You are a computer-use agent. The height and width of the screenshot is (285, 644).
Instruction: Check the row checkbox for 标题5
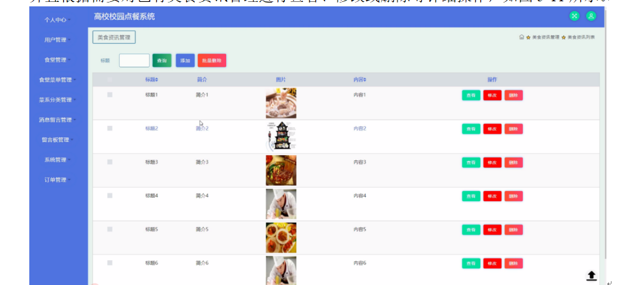[x=110, y=229]
